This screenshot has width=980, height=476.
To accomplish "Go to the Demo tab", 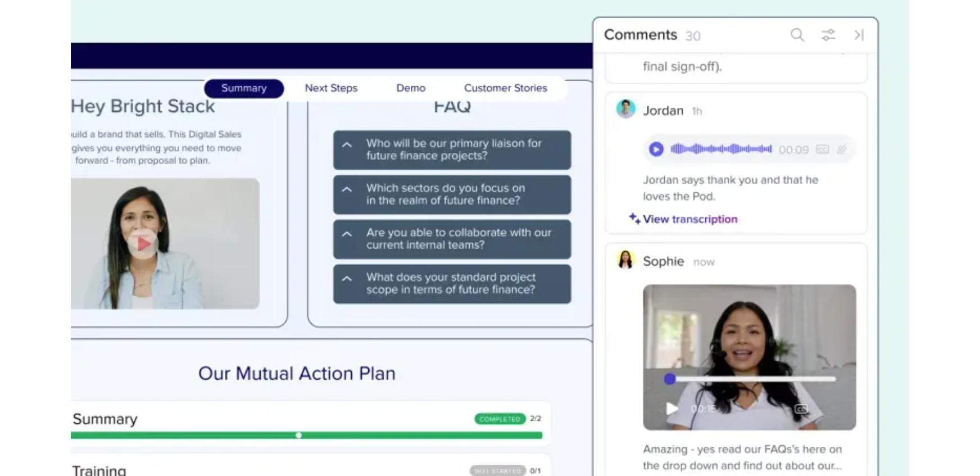I will point(411,88).
